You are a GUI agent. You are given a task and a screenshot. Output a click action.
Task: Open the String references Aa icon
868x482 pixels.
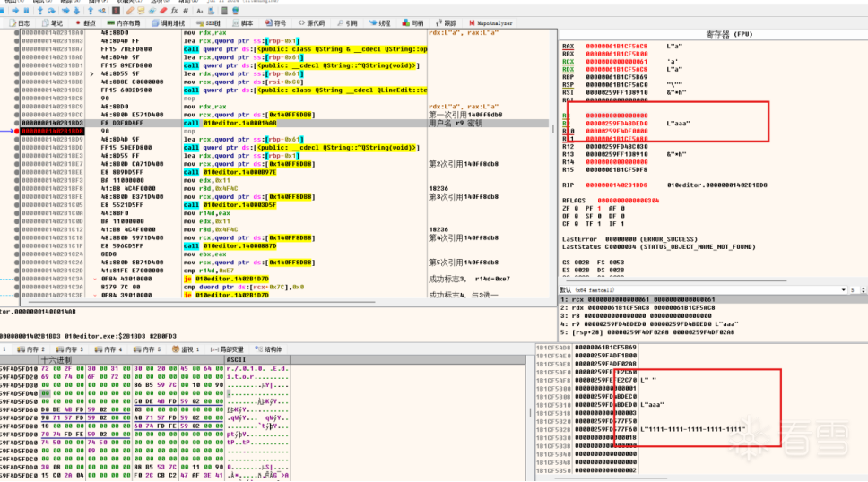click(x=200, y=11)
